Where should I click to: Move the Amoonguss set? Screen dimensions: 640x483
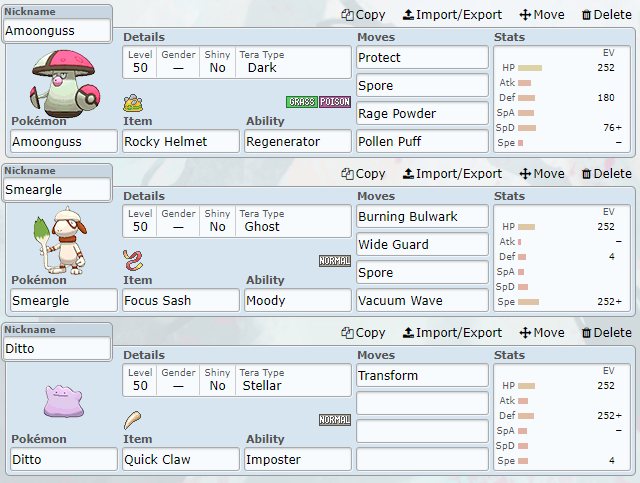pos(542,15)
